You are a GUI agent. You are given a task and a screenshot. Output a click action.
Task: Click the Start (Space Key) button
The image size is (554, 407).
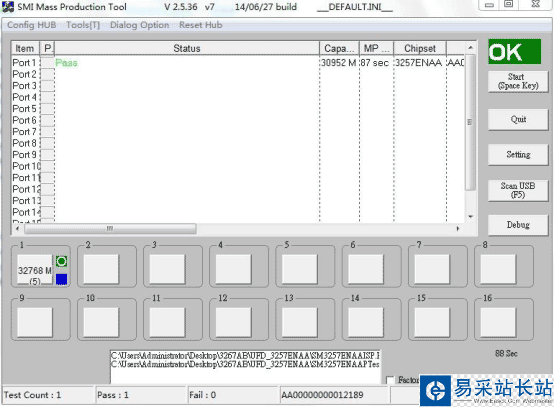coord(518,81)
